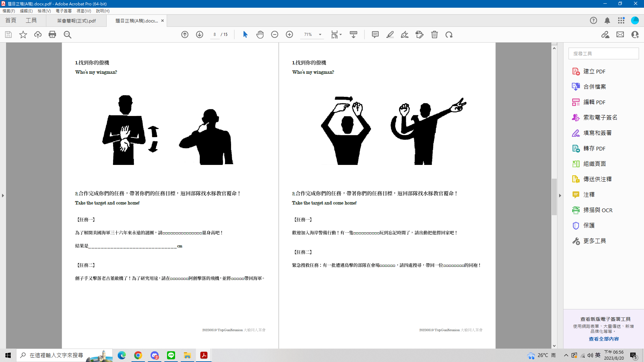Go to previous page with the up arrow

pos(185,35)
